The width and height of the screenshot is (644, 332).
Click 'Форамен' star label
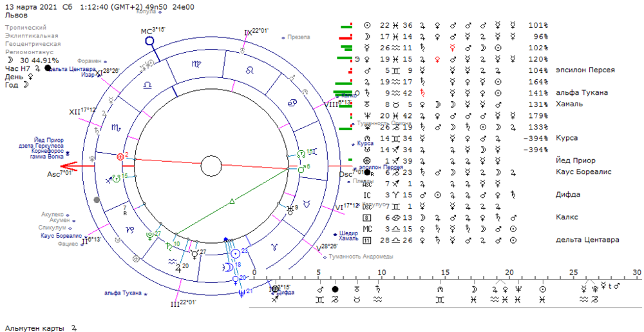(x=90, y=62)
